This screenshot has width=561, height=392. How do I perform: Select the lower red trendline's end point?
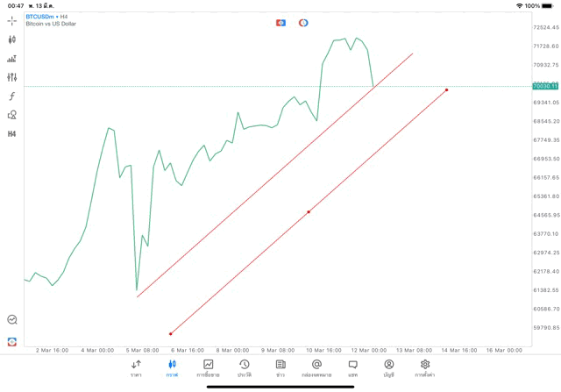click(447, 89)
